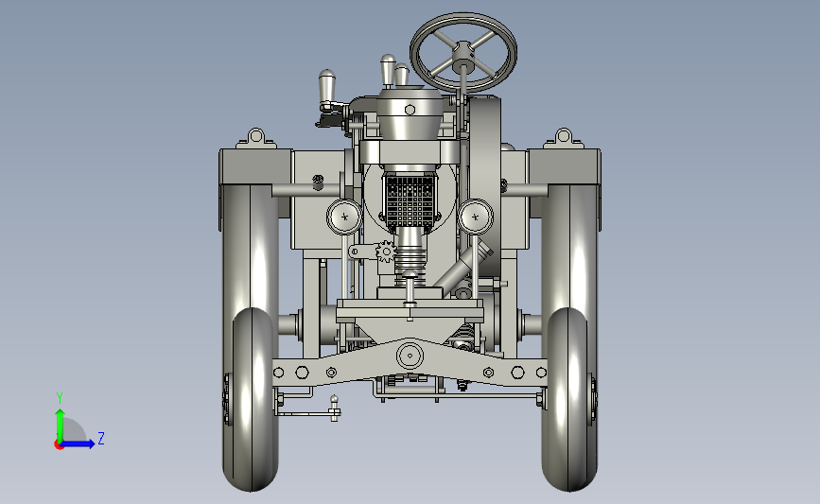Image resolution: width=820 pixels, height=504 pixels.
Task: Select the small sprocket gear beside the grille
Action: 386,252
